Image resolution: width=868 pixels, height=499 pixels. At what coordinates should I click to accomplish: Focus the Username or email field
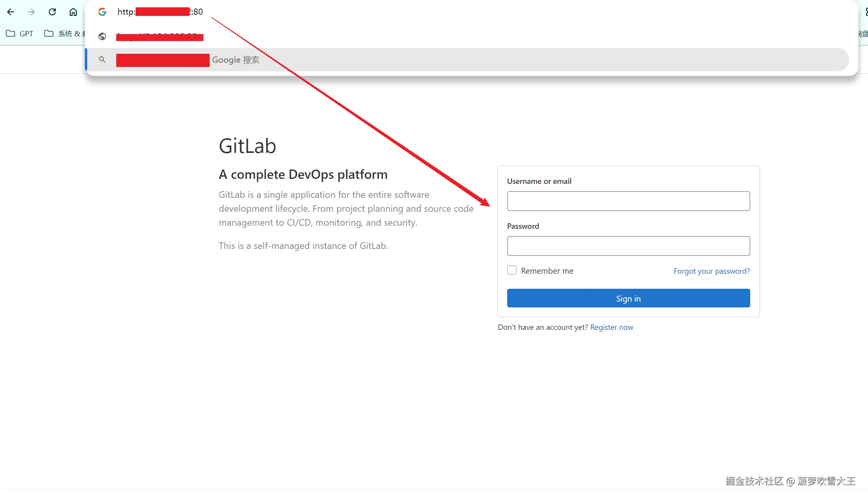[x=628, y=201]
